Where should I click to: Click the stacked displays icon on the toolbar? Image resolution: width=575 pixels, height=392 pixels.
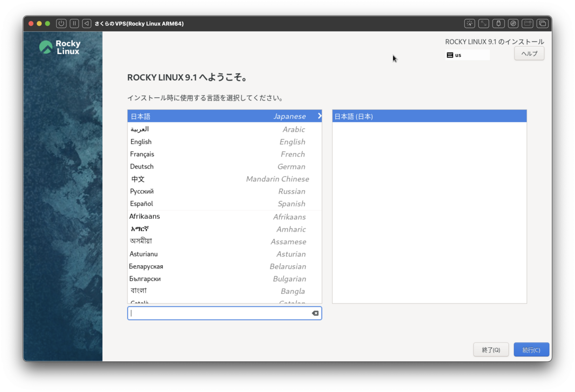coord(542,23)
